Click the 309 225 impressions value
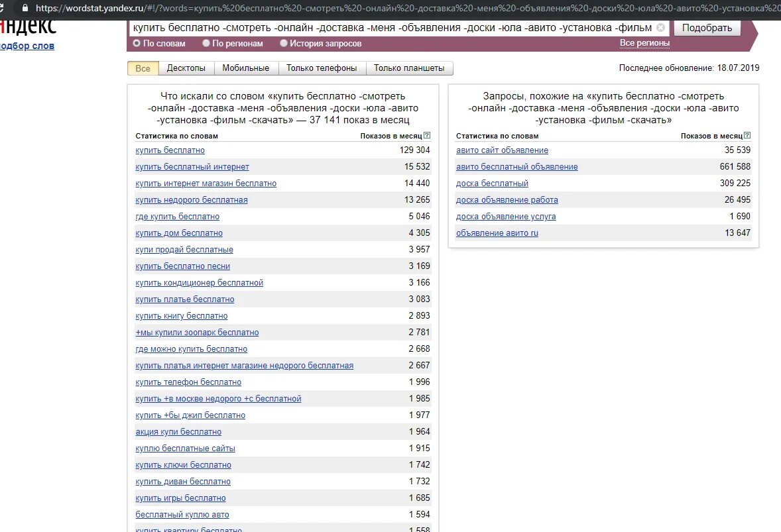The image size is (781, 532). pyautogui.click(x=735, y=183)
